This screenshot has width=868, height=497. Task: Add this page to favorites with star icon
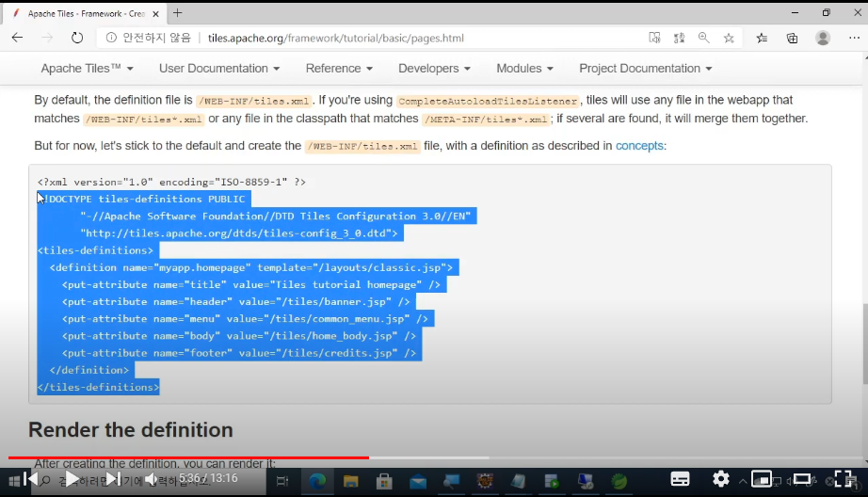(729, 38)
